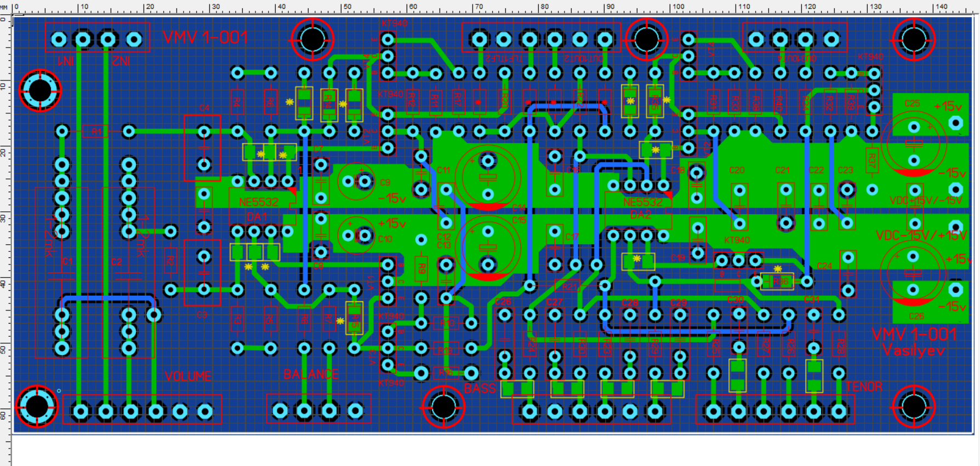Select the BASS text label
The width and height of the screenshot is (980, 466).
(480, 388)
